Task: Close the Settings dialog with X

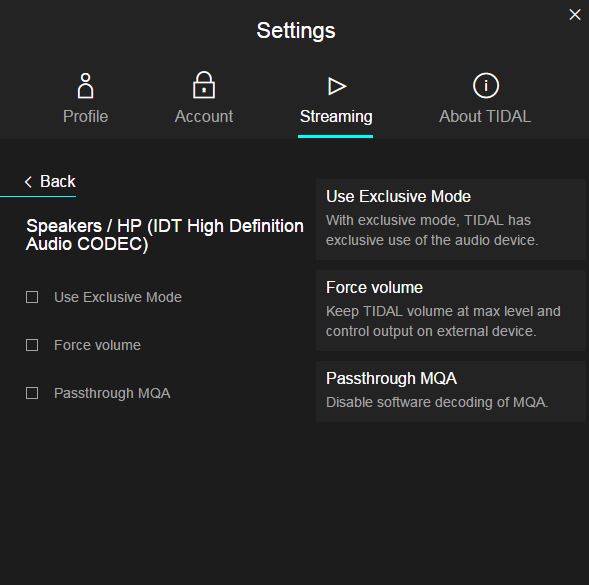Action: pos(575,15)
